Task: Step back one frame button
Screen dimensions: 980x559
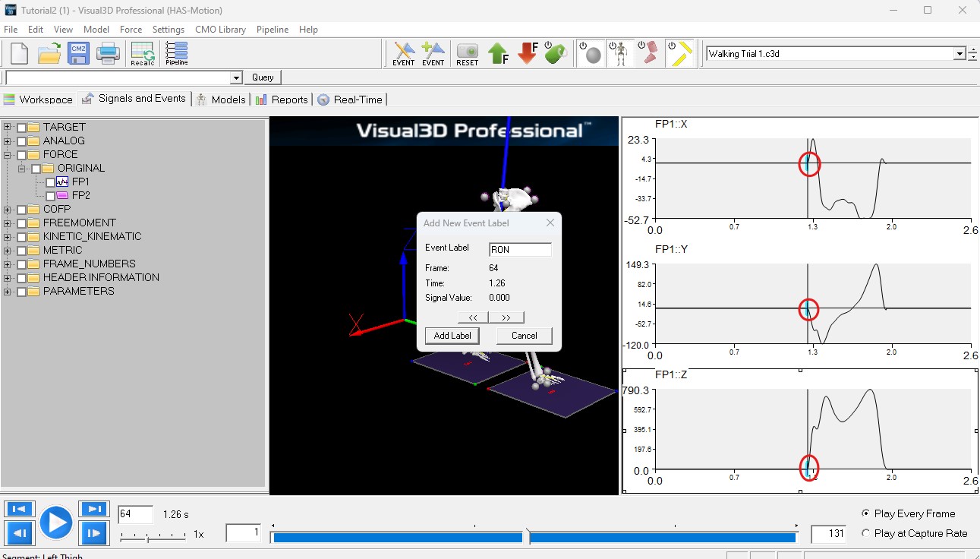Action: 19,533
